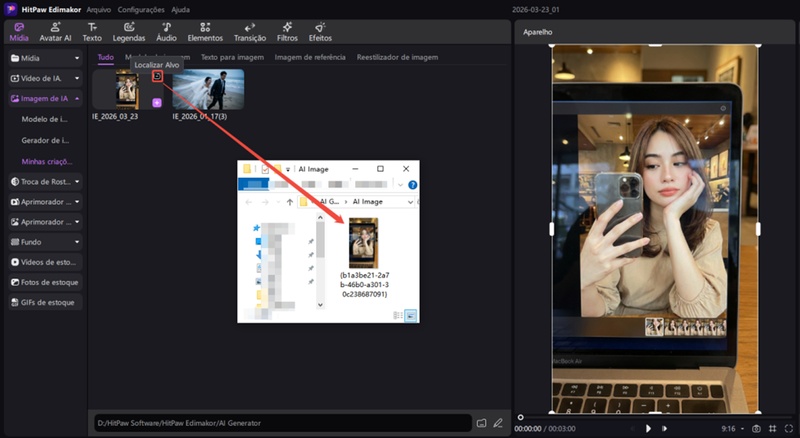Viewport: 800px width, 438px height.
Task: Open the output folder icon beside the path
Action: (x=481, y=423)
